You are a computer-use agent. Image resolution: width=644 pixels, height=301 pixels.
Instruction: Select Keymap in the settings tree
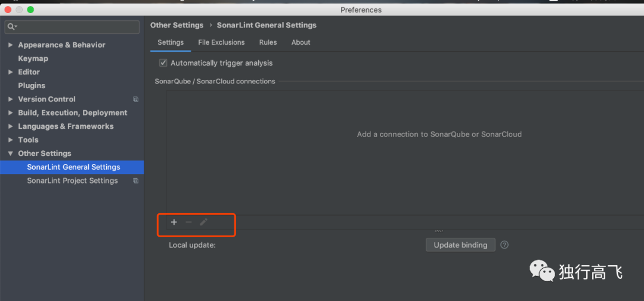[33, 59]
